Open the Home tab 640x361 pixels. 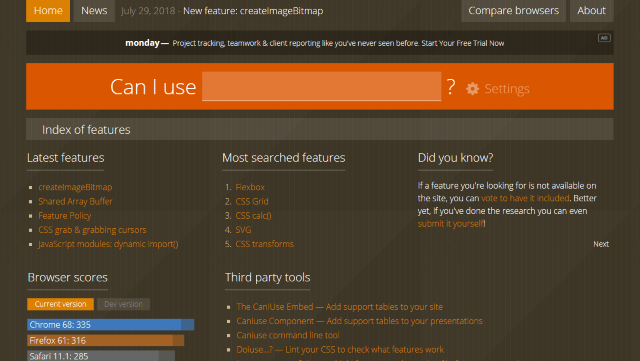[48, 11]
